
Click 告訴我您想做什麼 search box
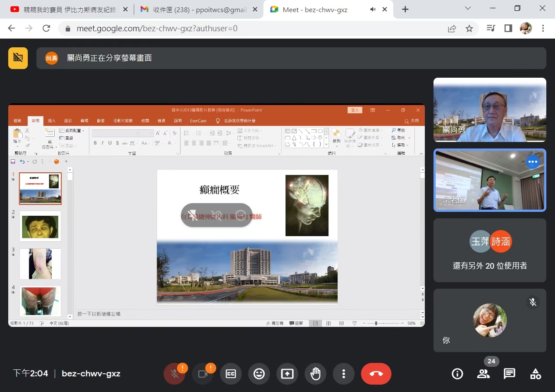pyautogui.click(x=236, y=121)
